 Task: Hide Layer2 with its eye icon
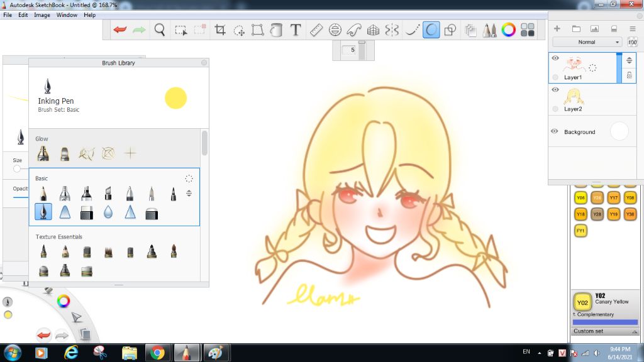click(555, 89)
